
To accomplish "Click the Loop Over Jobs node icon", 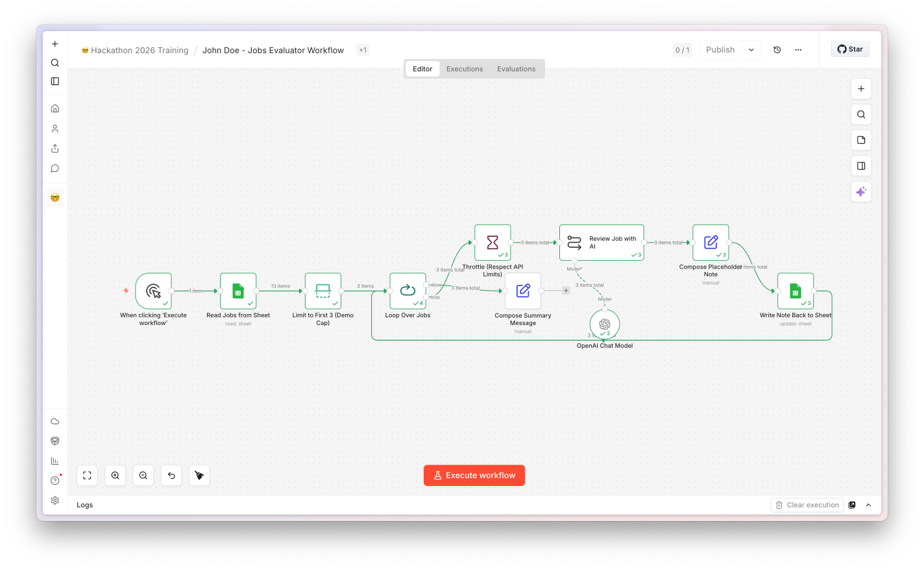I will pyautogui.click(x=407, y=291).
